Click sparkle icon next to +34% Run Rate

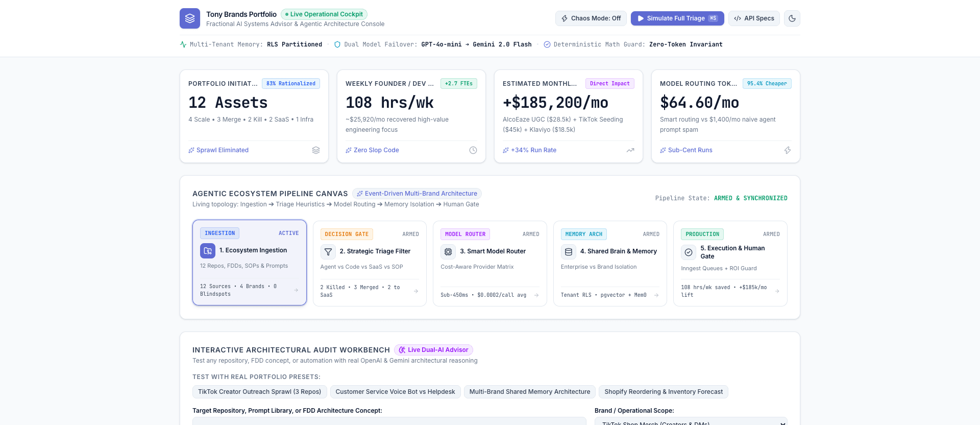point(506,150)
